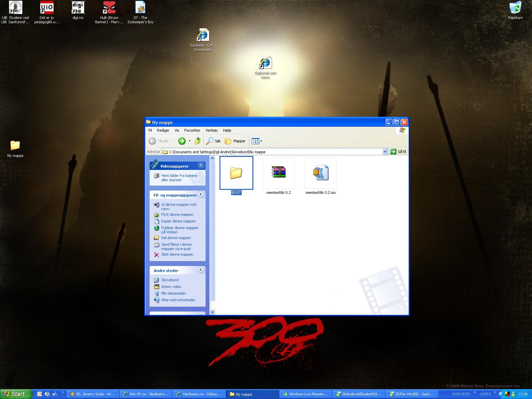Click the Messenger tray icon
This screenshot has height=399, width=532.
[x=514, y=394]
